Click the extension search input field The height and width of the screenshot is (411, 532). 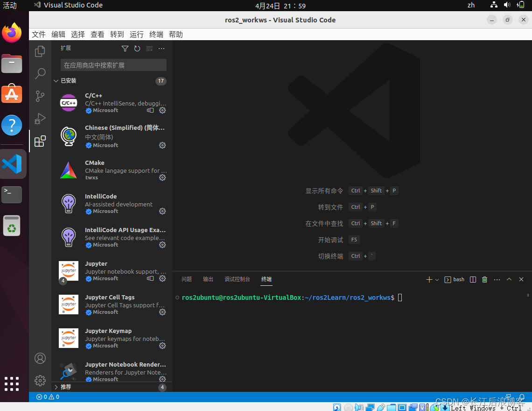point(113,64)
